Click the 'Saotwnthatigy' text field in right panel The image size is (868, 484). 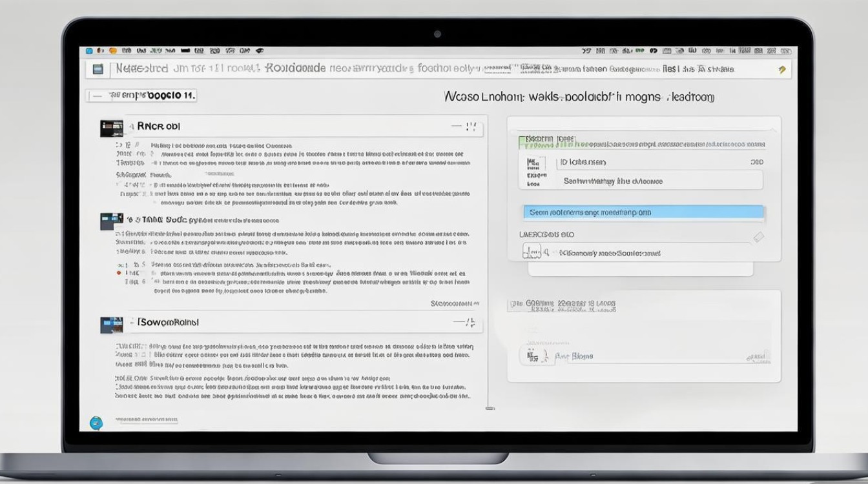click(x=659, y=181)
